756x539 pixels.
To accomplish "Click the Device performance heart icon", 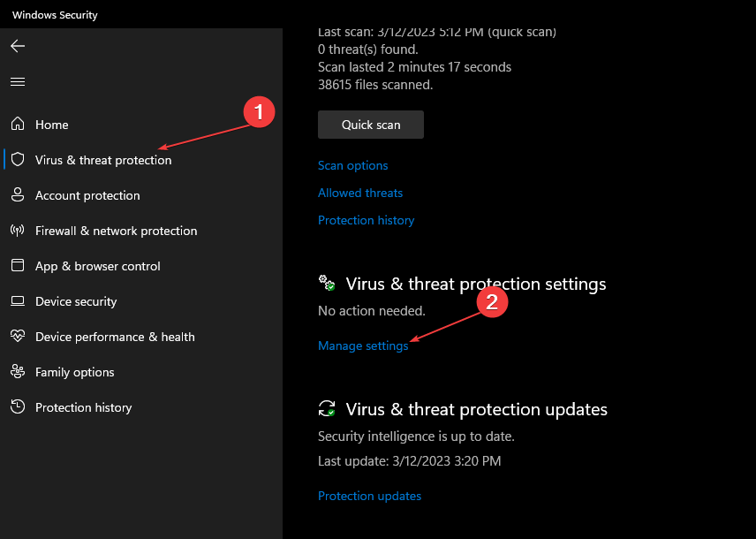I will click(18, 336).
